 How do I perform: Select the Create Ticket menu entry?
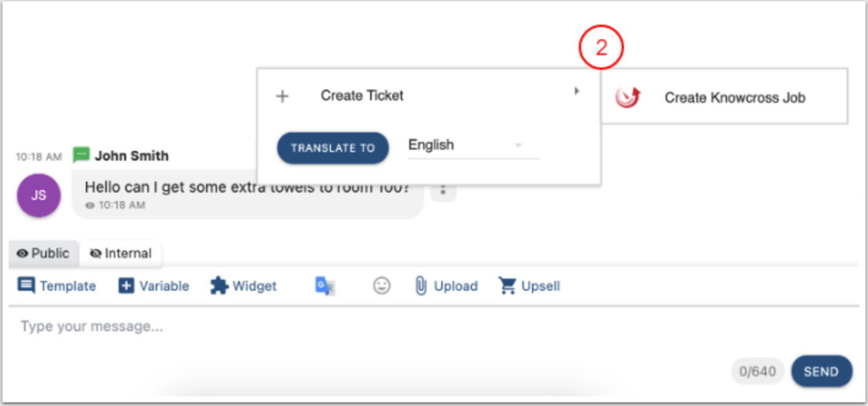pyautogui.click(x=362, y=96)
